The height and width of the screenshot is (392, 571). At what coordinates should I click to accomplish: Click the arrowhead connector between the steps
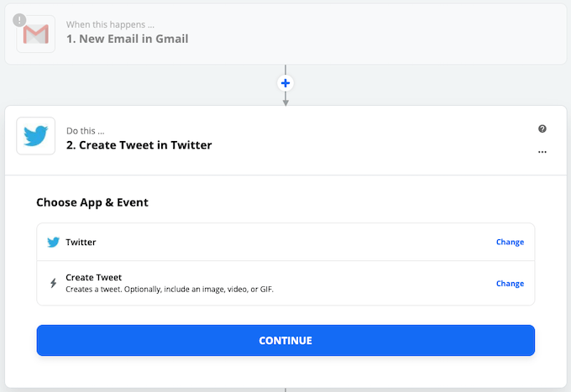click(285, 102)
